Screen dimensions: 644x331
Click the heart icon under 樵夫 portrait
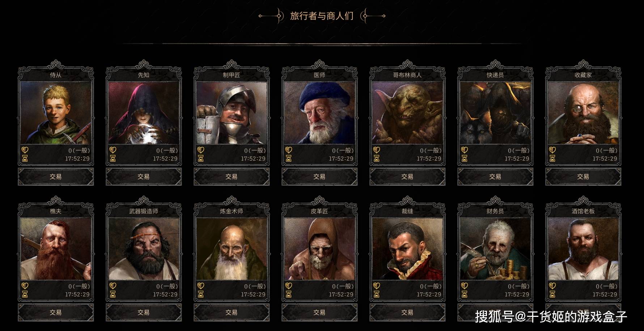click(x=25, y=286)
